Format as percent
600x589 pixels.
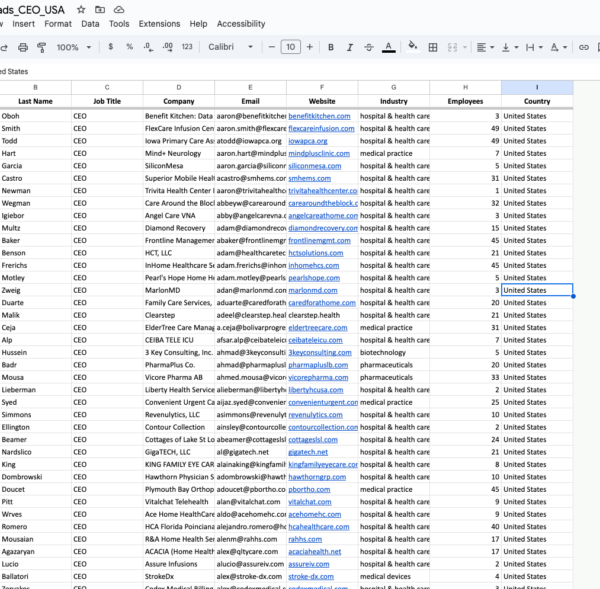(x=129, y=47)
